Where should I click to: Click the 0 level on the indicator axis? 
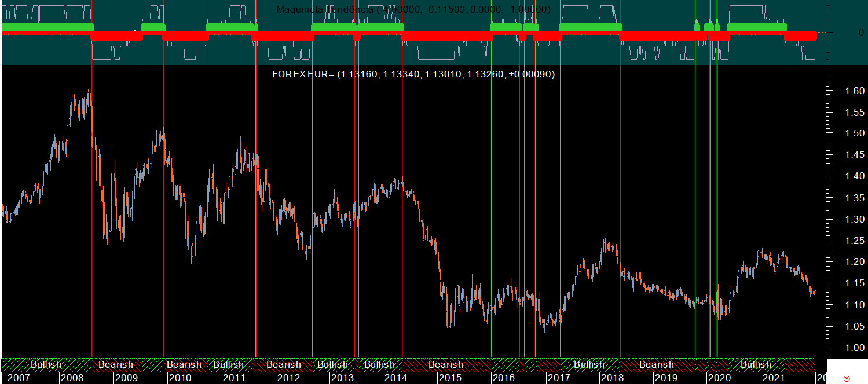point(862,32)
